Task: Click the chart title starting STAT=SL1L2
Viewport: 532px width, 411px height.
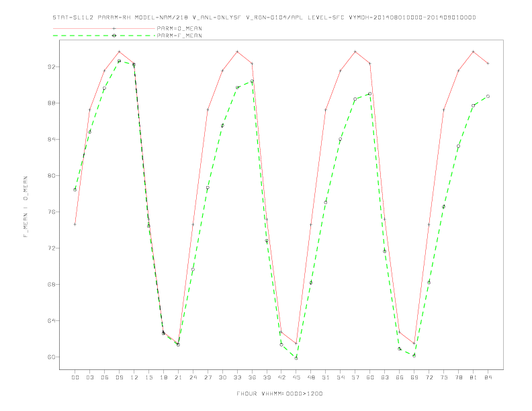Action: pyautogui.click(x=264, y=17)
